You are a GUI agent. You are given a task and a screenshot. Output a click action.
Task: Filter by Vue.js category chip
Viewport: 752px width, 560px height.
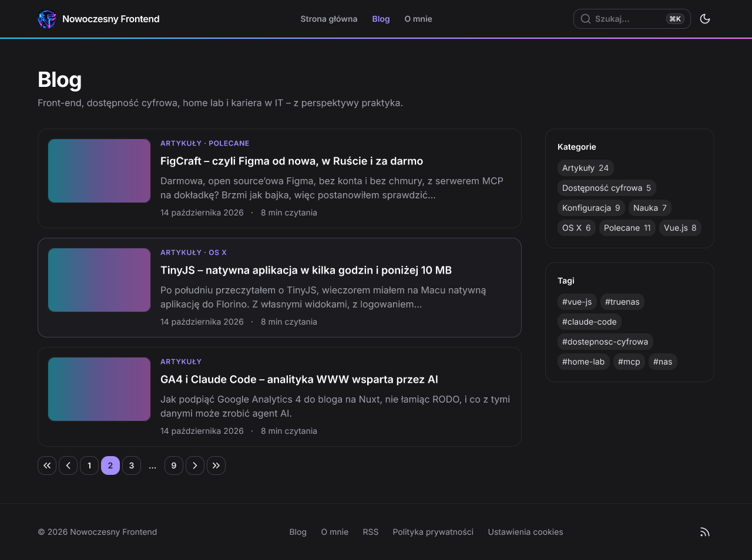coord(680,228)
